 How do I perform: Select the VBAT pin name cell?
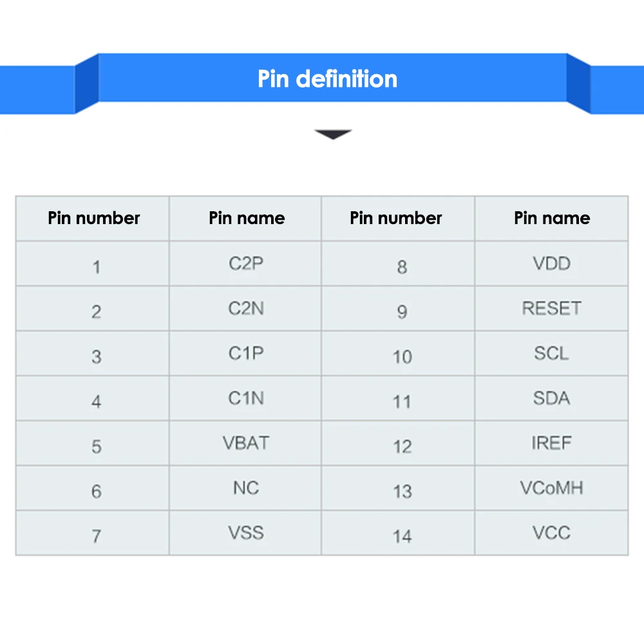[x=246, y=443]
